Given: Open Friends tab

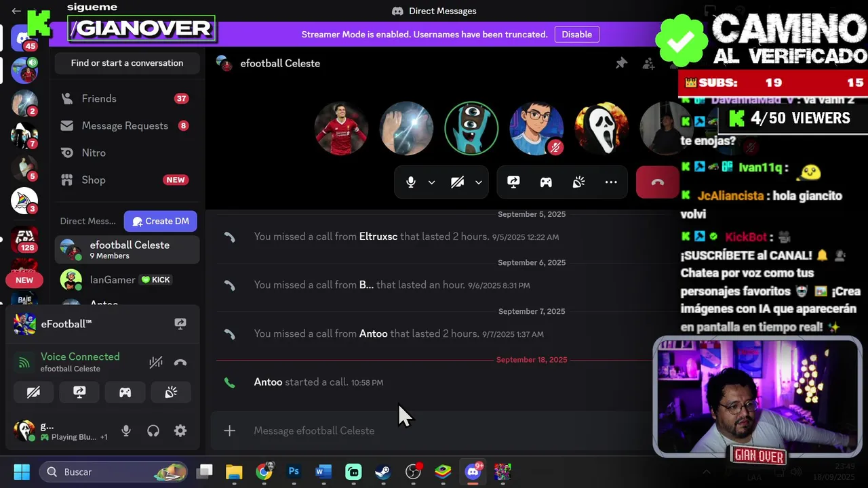Looking at the screenshot, I should tap(127, 98).
